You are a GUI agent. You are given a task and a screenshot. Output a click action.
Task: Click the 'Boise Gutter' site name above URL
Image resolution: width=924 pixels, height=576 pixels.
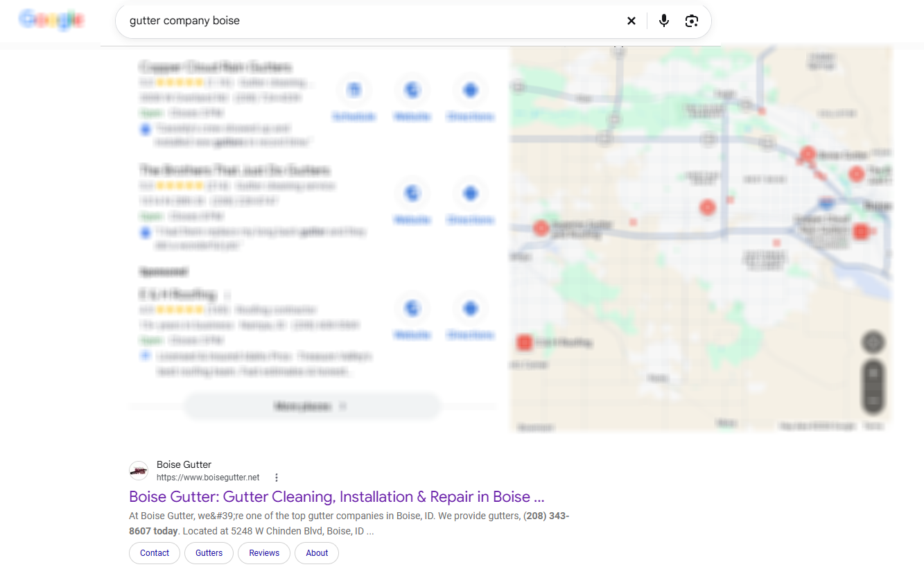pos(184,464)
